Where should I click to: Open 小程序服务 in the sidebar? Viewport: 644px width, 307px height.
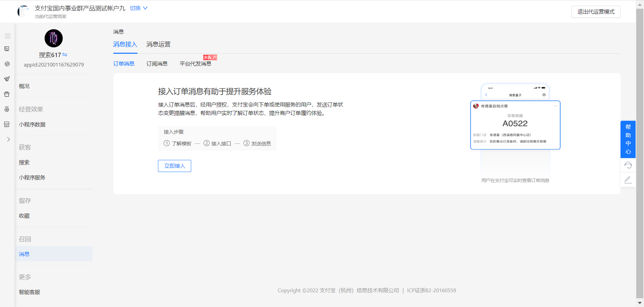[x=32, y=178]
